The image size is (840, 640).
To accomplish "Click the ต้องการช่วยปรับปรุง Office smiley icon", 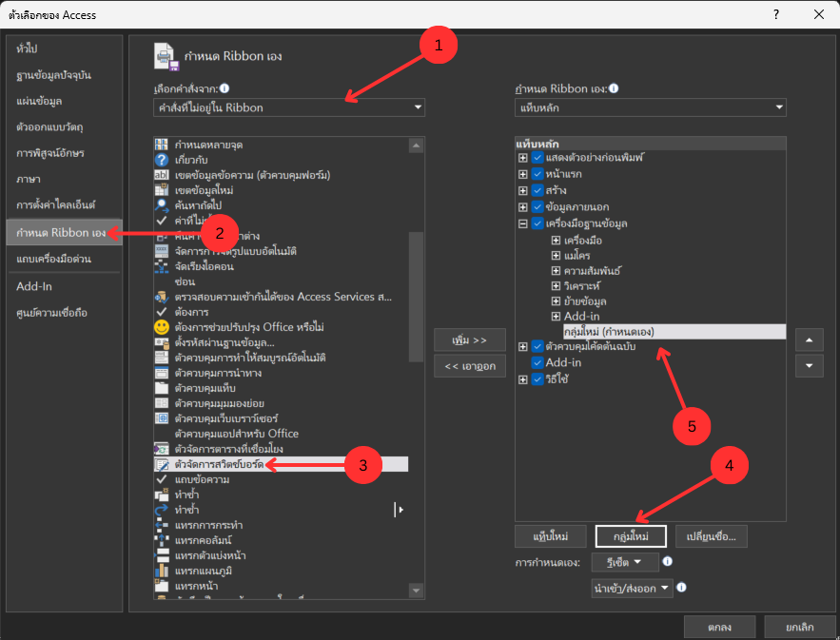I will click(x=162, y=327).
